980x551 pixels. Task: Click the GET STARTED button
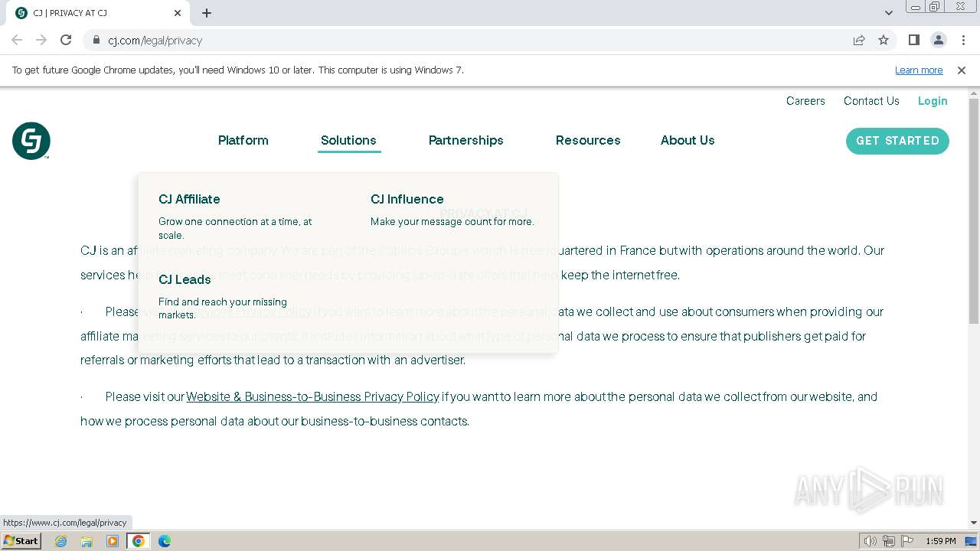897,141
